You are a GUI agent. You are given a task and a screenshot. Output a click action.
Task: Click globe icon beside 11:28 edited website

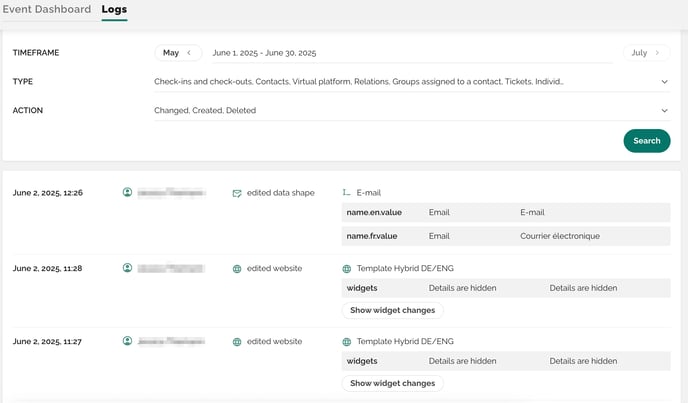tap(237, 269)
